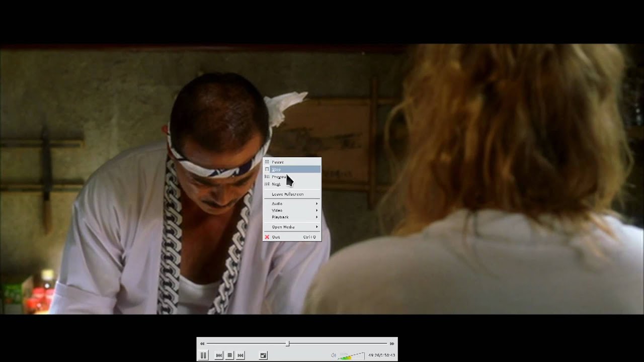Adjust the volume level slider

pos(351,356)
